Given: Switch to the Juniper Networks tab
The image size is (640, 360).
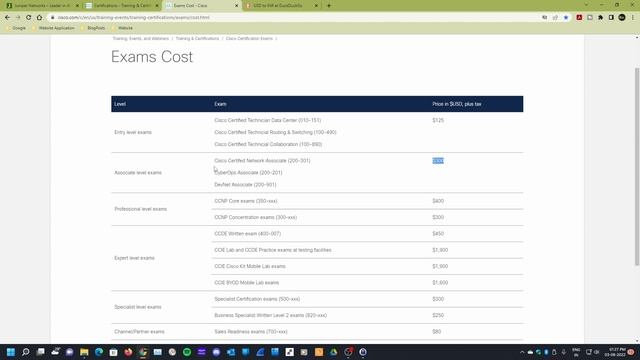Looking at the screenshot, I should point(42,6).
